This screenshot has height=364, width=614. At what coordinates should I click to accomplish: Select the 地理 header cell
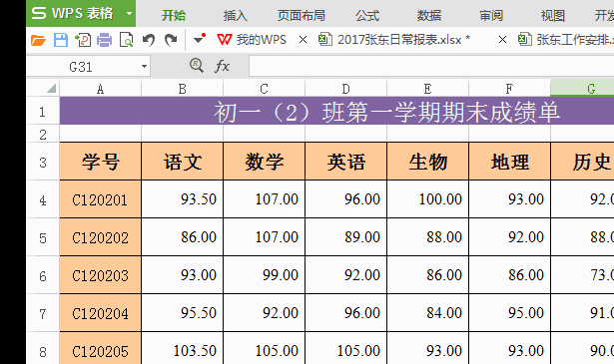[x=509, y=162]
